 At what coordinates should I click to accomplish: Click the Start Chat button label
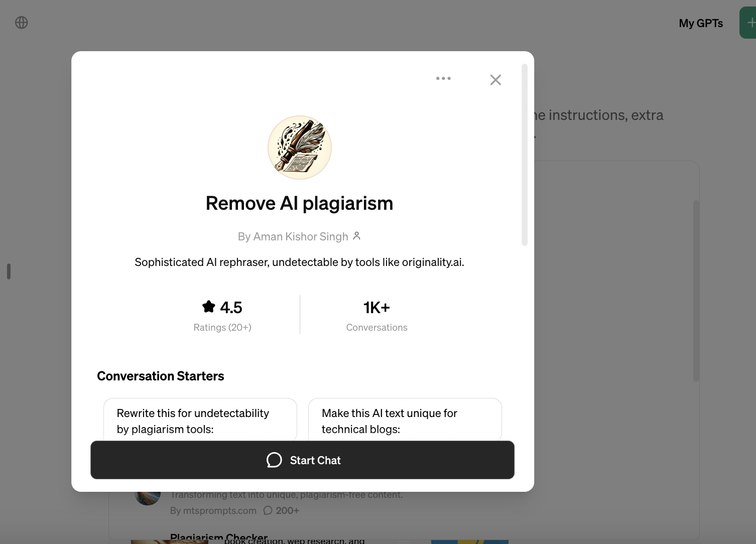click(x=315, y=460)
